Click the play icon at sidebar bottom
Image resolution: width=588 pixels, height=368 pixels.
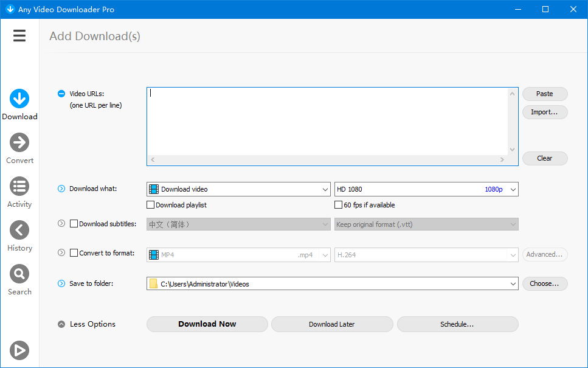pos(19,350)
